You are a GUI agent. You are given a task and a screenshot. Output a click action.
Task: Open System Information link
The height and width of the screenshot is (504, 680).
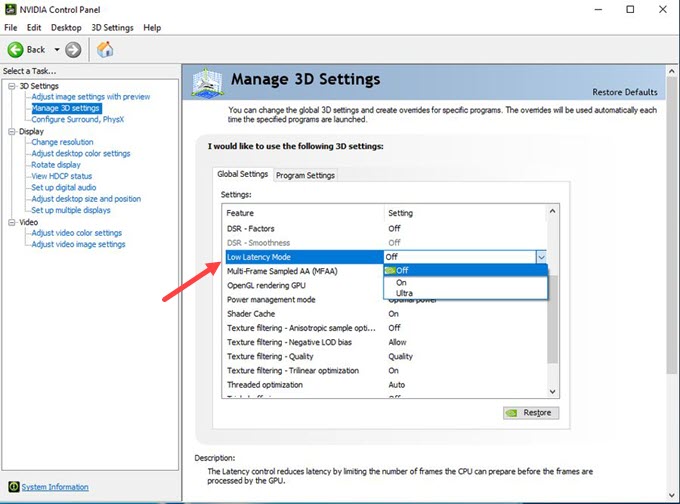pos(55,487)
